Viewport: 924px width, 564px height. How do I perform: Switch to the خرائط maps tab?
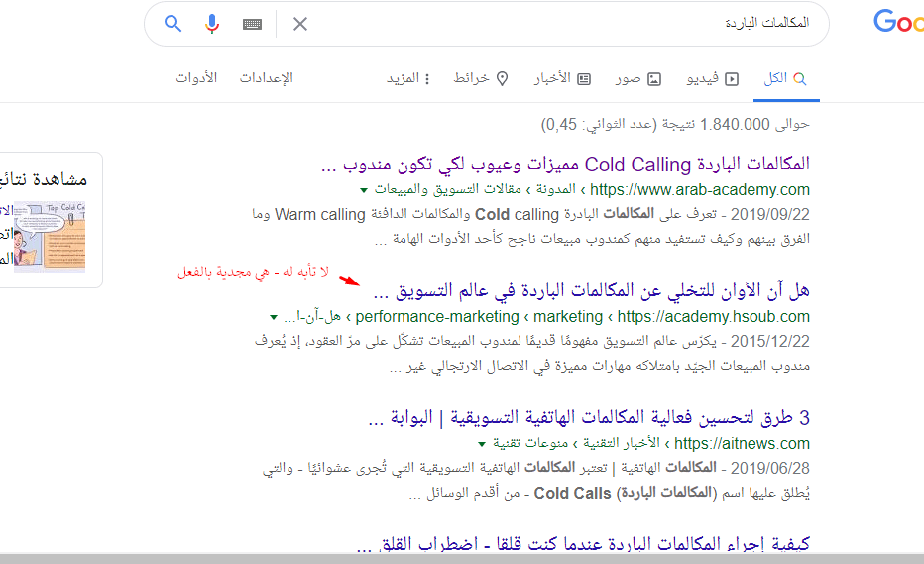pyautogui.click(x=481, y=78)
